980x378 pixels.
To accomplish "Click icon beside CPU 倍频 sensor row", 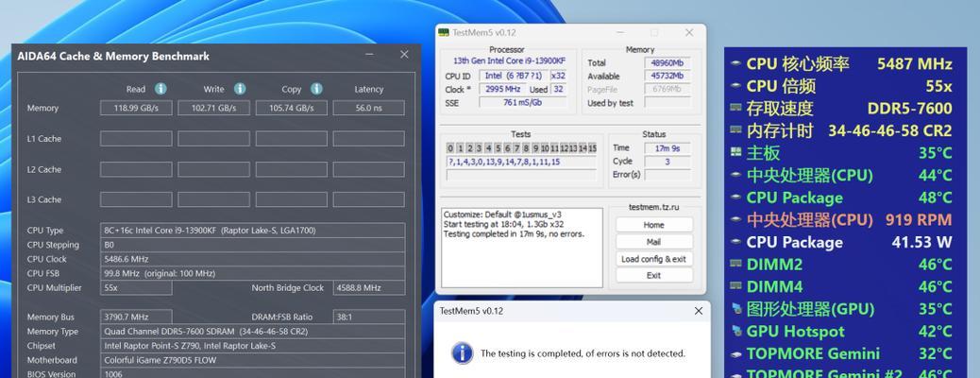I will (735, 86).
